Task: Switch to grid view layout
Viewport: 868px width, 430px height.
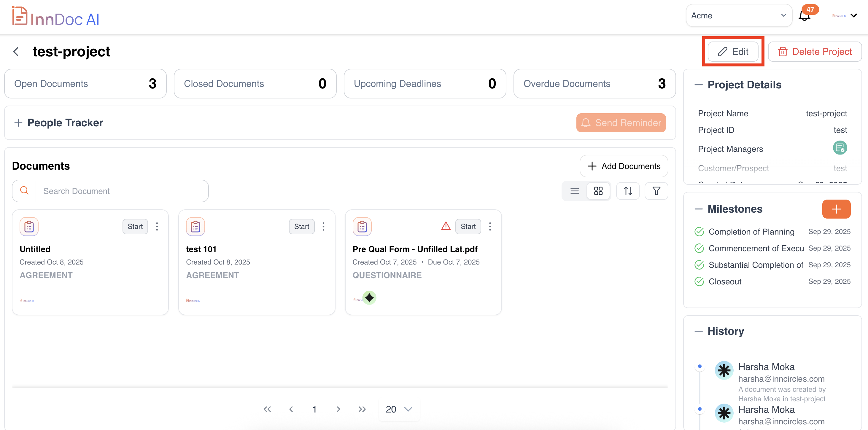Action: [598, 191]
